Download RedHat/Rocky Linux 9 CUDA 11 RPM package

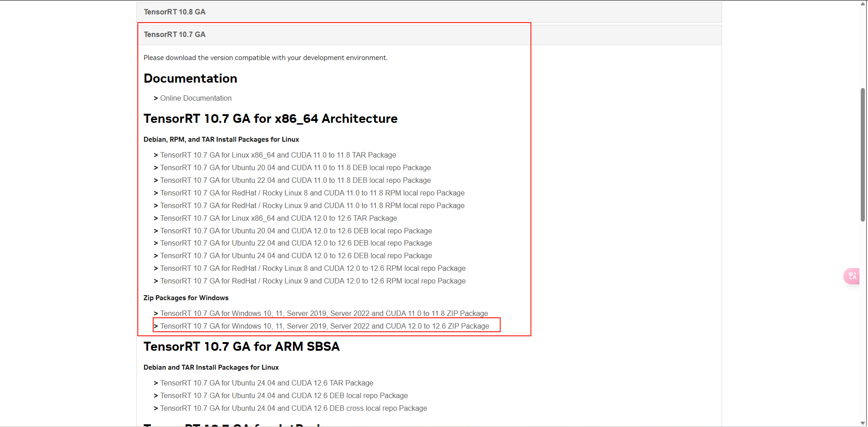[x=312, y=205]
